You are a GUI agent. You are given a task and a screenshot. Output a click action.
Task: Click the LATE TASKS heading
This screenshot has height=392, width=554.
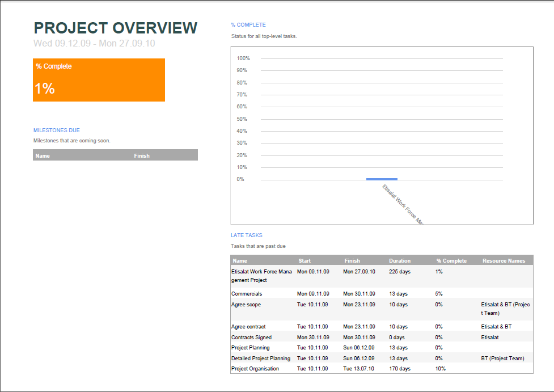tap(247, 235)
